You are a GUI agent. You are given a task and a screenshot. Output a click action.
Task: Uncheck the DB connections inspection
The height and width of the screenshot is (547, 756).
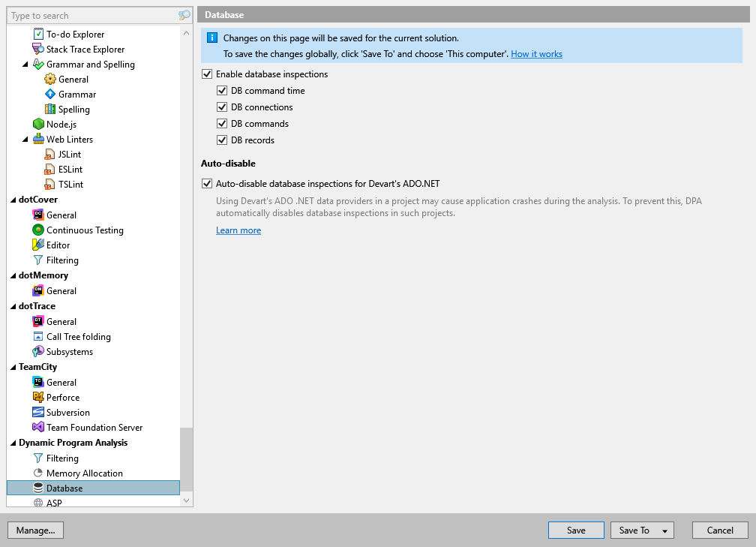click(222, 107)
